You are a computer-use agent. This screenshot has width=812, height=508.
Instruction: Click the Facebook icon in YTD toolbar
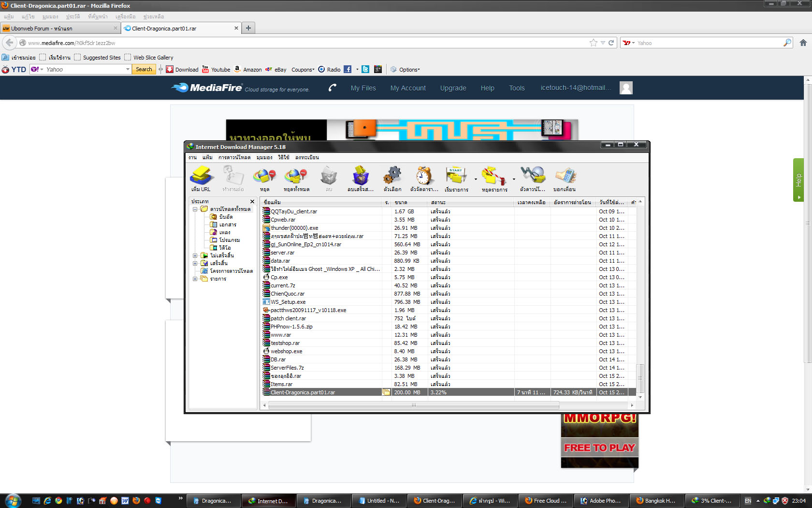348,70
